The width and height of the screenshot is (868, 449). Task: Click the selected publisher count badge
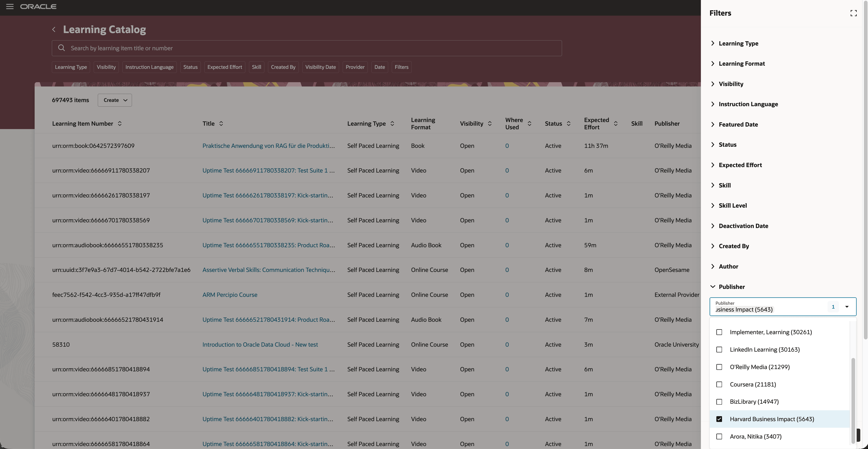click(833, 307)
